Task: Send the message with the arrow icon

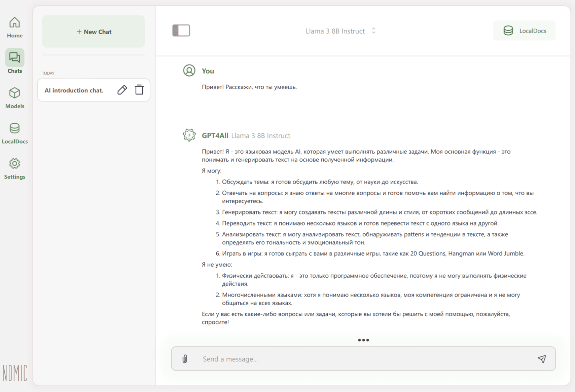Action: [542, 359]
